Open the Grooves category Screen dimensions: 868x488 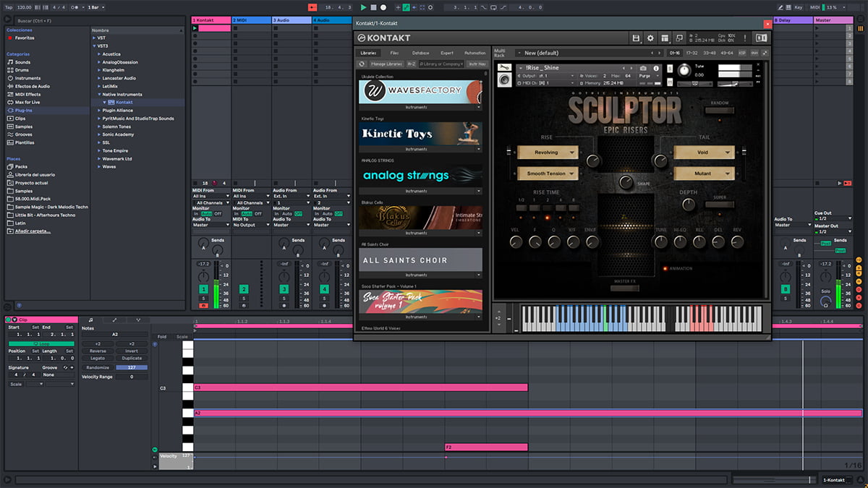pos(24,134)
